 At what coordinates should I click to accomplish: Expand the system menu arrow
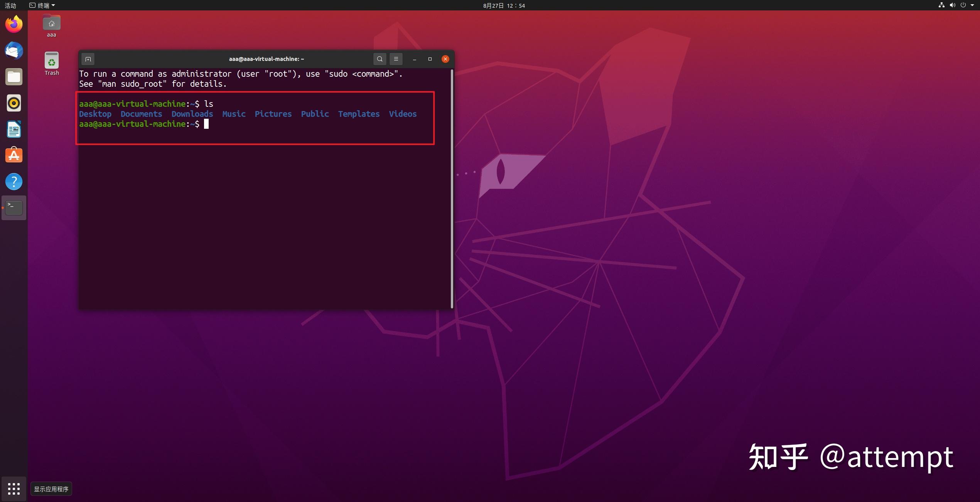pyautogui.click(x=972, y=5)
